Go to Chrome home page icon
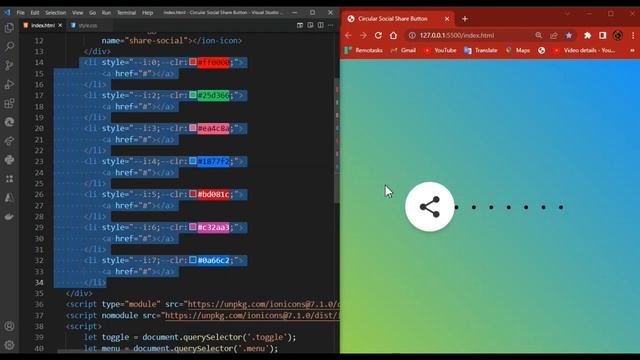Viewport: 640px width, 360px height. (393, 36)
